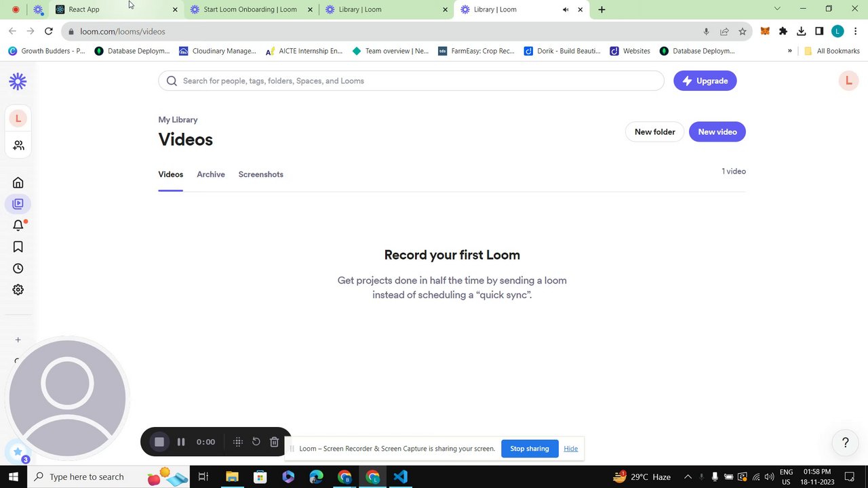This screenshot has width=868, height=488.
Task: Click the Chrome address bar URL
Action: (123, 31)
